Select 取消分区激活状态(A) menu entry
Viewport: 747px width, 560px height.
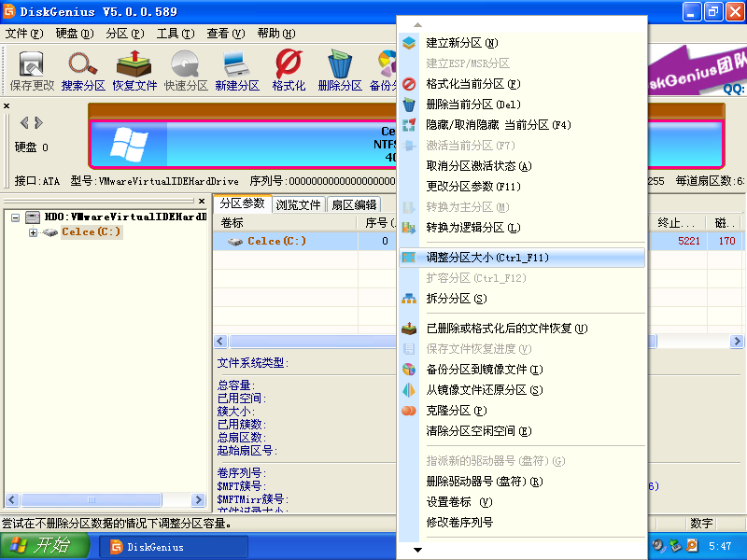(x=522, y=166)
